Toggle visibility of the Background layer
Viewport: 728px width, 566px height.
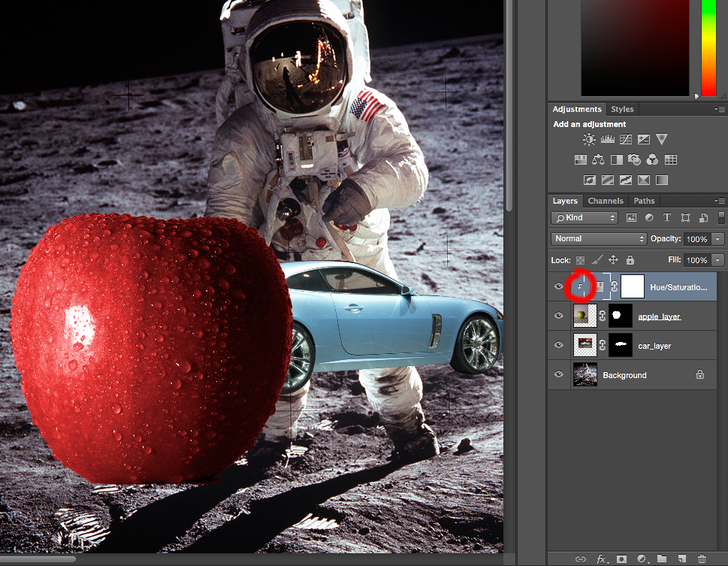coord(558,374)
